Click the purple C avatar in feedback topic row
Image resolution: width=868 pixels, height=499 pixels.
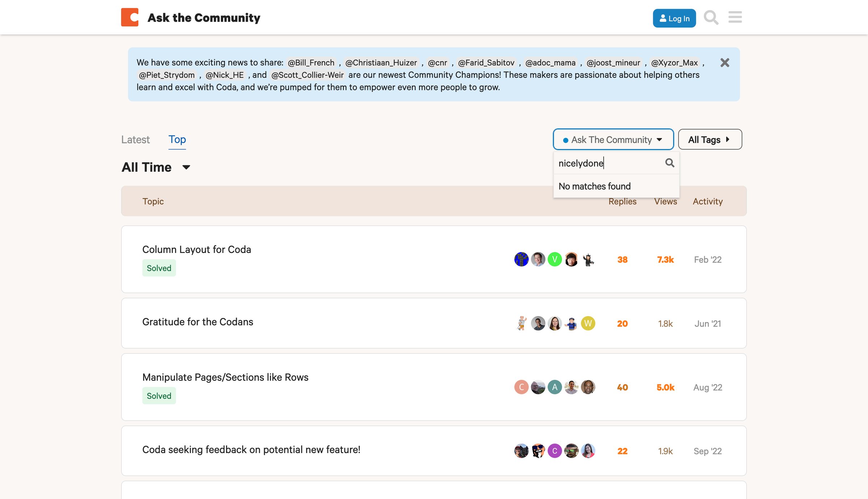click(554, 451)
